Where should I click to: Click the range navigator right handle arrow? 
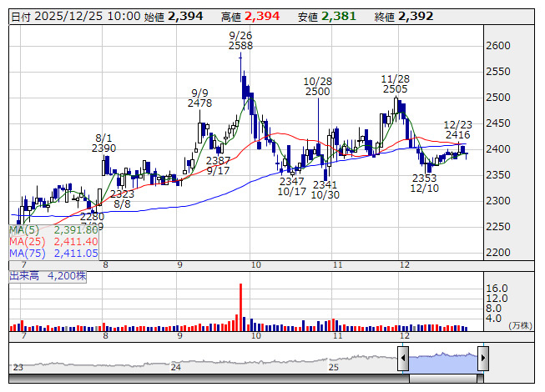point(483,358)
